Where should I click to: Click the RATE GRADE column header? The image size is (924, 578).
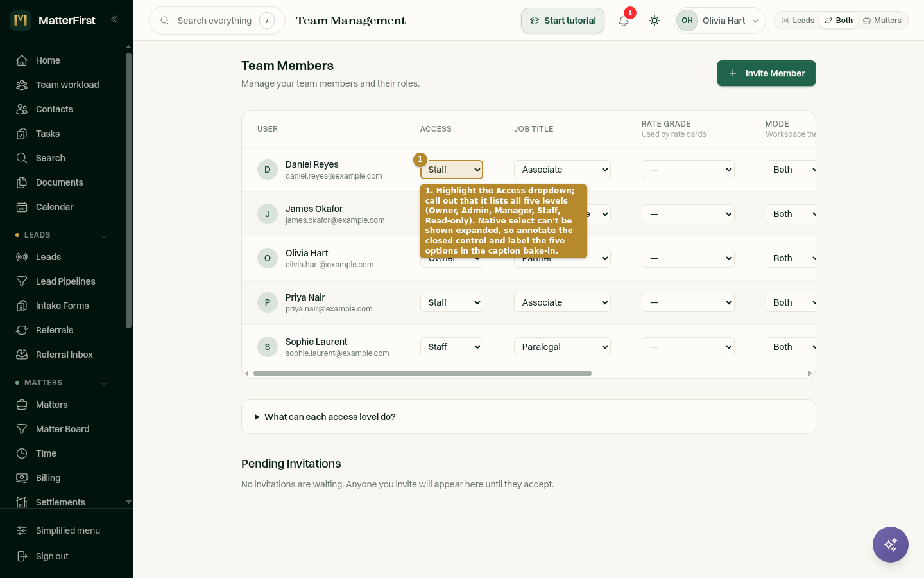(666, 124)
